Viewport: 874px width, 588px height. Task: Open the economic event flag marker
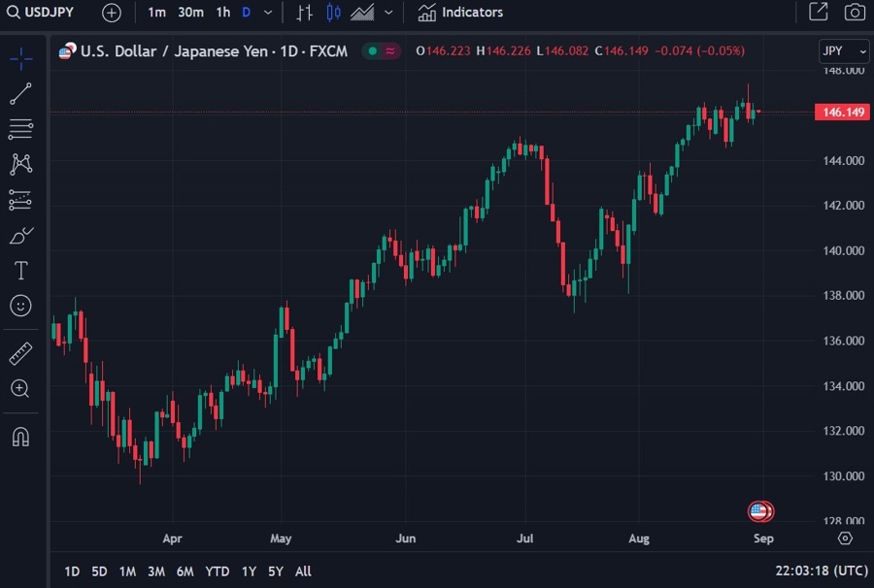759,511
